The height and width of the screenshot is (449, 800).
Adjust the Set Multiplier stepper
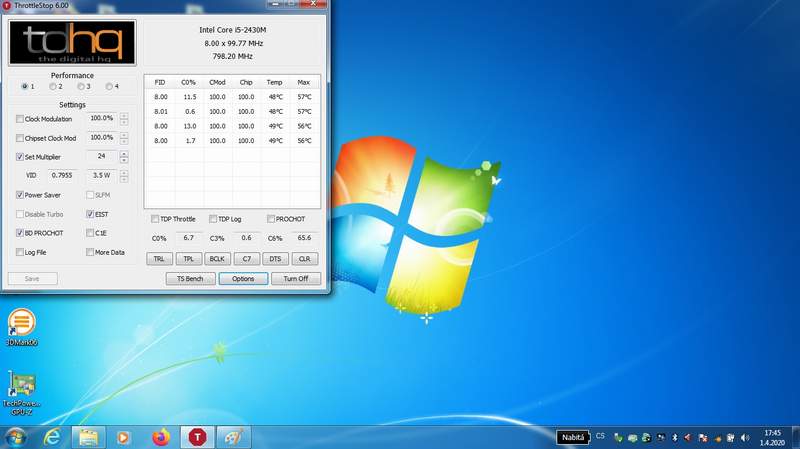click(x=124, y=157)
